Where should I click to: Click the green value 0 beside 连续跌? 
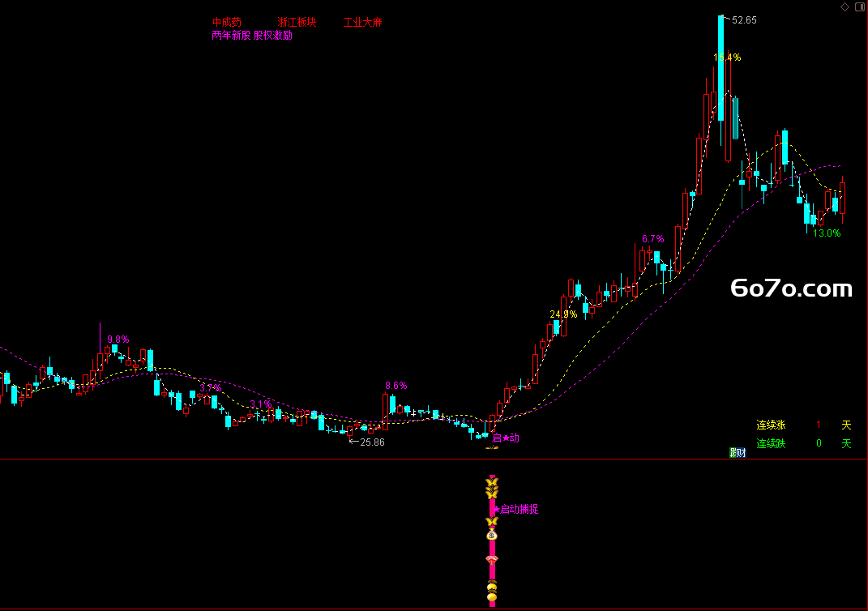pyautogui.click(x=819, y=443)
